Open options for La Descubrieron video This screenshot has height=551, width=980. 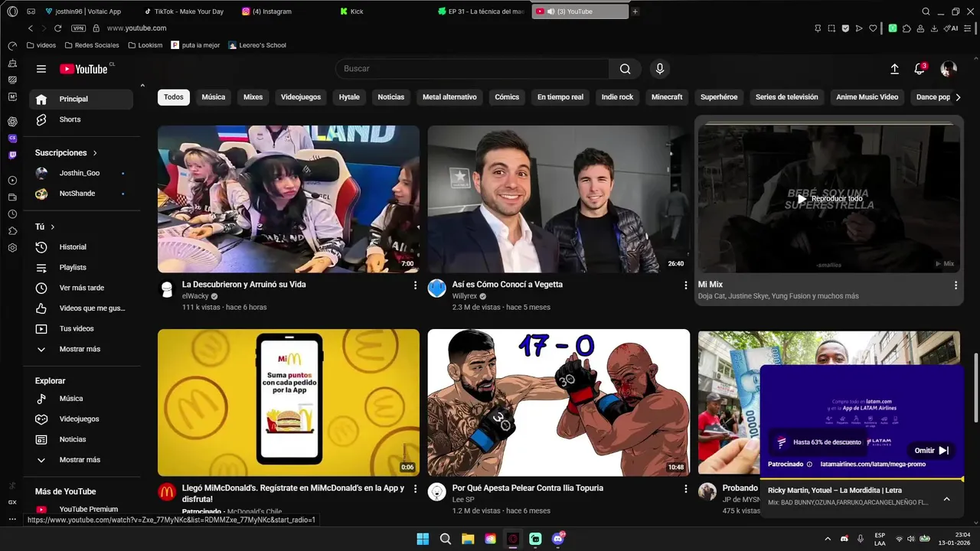pyautogui.click(x=416, y=285)
